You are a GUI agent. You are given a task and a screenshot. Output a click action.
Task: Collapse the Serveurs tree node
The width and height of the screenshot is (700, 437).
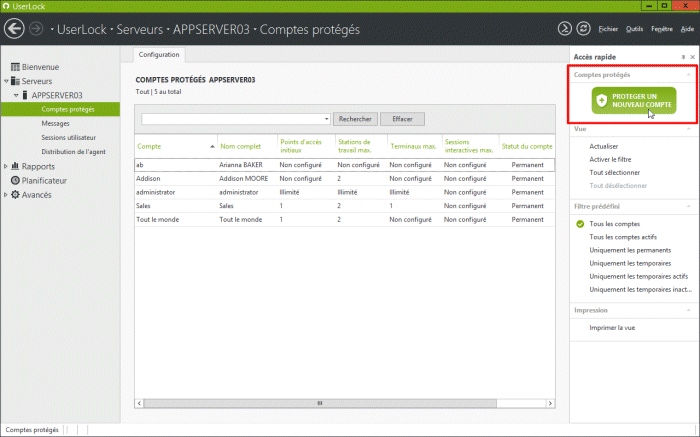point(6,81)
